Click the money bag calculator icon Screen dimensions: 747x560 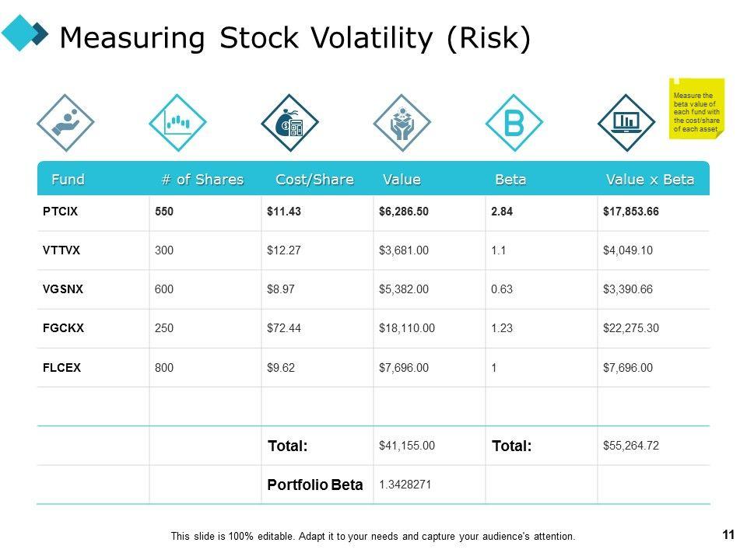[289, 123]
